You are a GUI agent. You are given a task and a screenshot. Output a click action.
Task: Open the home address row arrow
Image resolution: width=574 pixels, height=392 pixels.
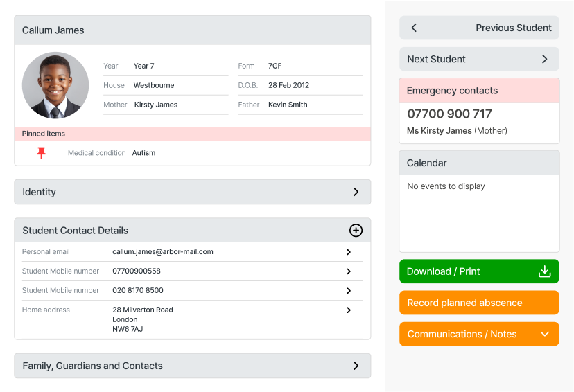[349, 310]
